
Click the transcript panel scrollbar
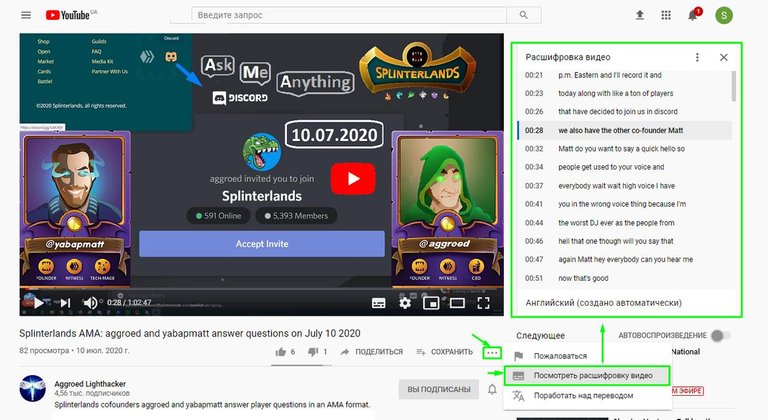coord(734,86)
